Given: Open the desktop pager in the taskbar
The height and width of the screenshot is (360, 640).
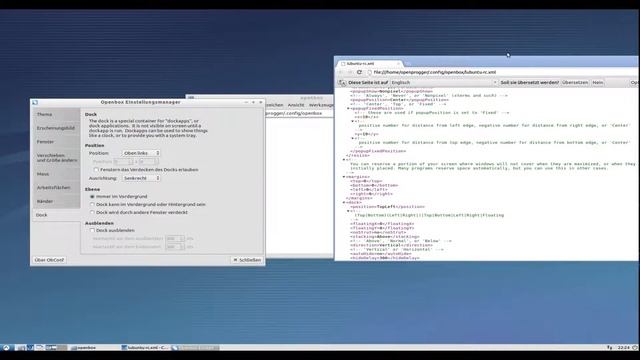Looking at the screenshot, I should 56,347.
